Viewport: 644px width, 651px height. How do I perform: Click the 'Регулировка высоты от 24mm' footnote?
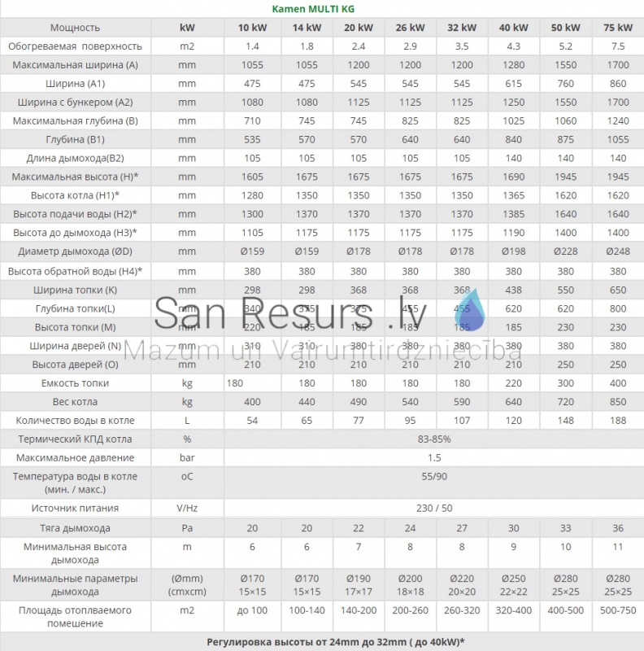(336, 642)
